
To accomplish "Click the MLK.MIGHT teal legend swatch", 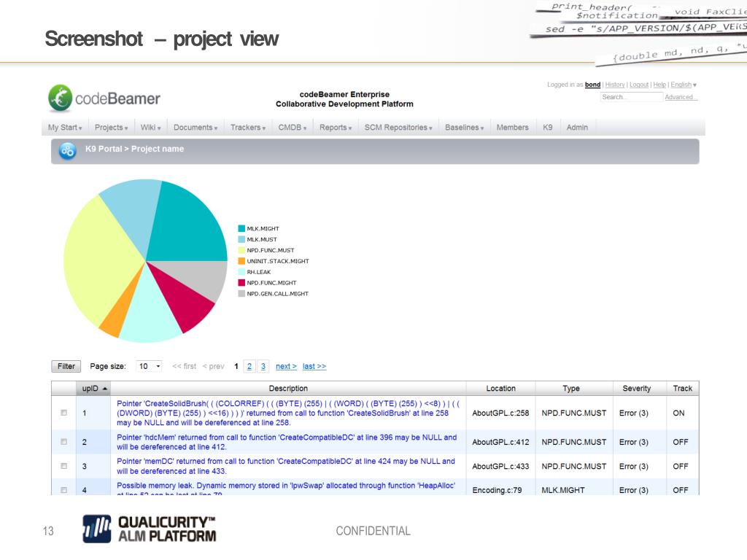I will 241,228.
